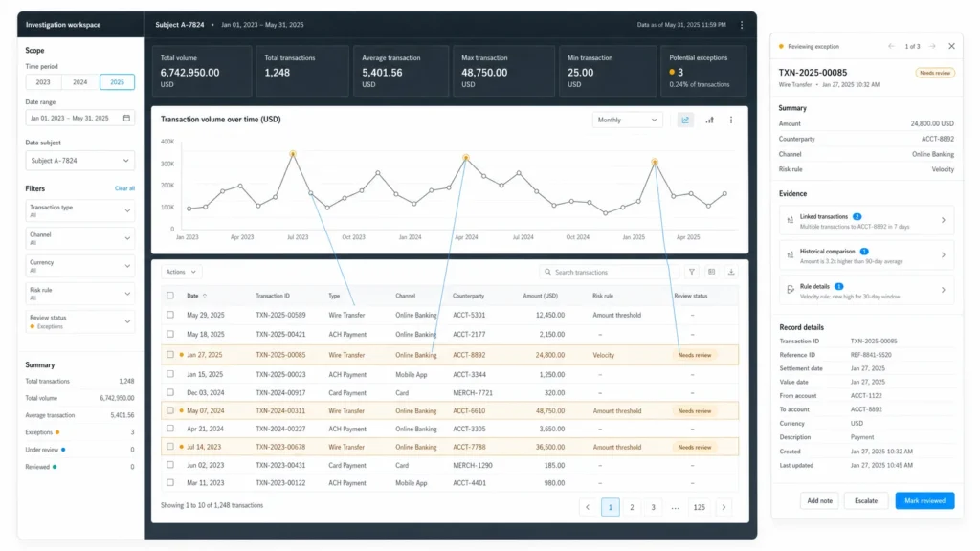The height and width of the screenshot is (551, 980).
Task: Click the table filter funnel icon
Action: click(692, 272)
